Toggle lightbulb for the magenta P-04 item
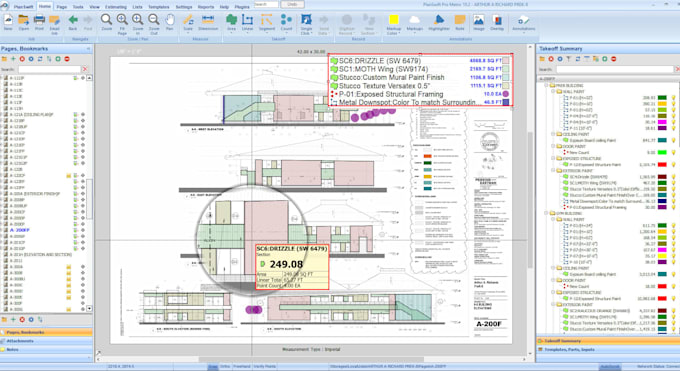This screenshot has height=371, width=680. click(673, 122)
